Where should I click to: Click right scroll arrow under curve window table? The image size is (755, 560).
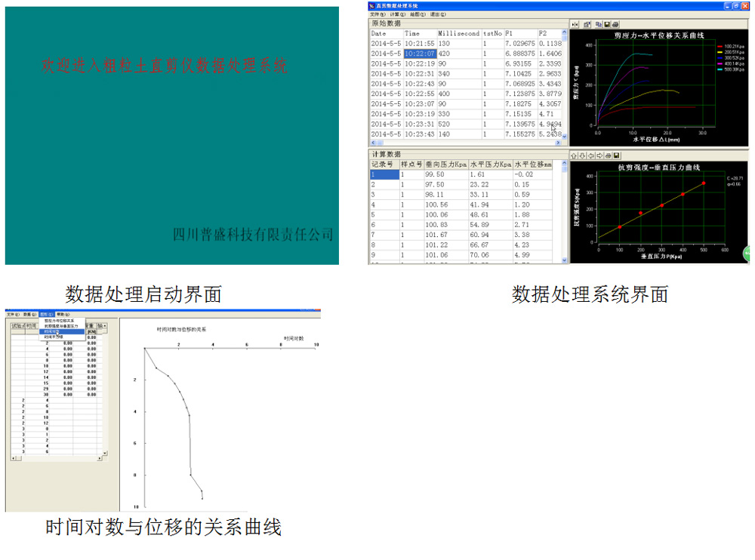coord(100,458)
